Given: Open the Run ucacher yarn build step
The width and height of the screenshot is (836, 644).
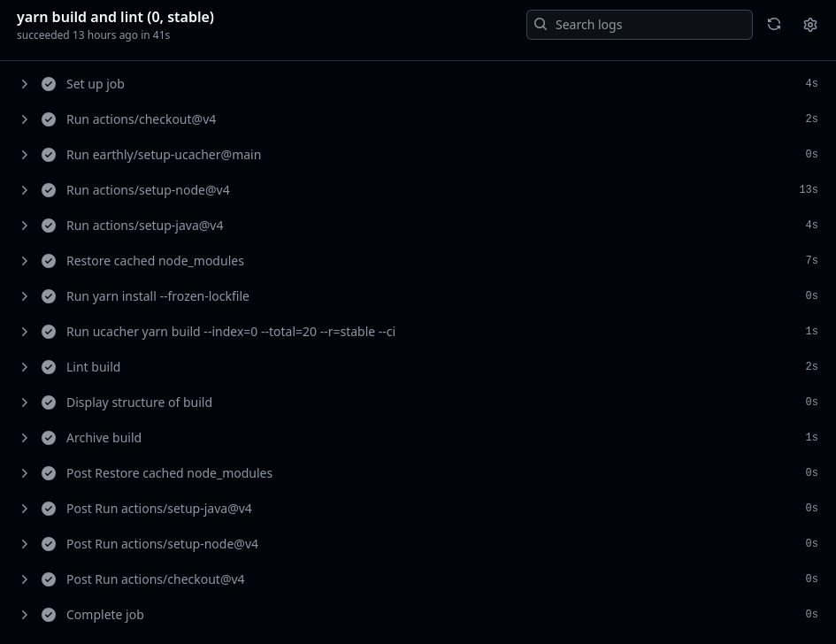Looking at the screenshot, I should click(x=230, y=332).
